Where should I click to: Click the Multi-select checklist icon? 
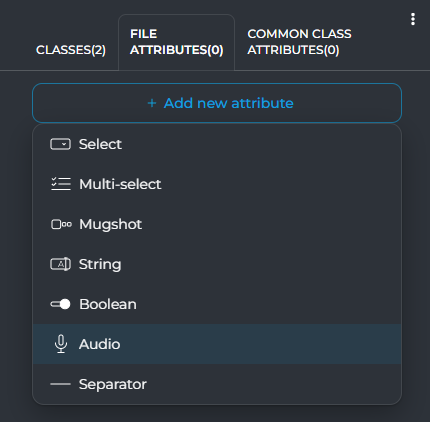pyautogui.click(x=61, y=184)
